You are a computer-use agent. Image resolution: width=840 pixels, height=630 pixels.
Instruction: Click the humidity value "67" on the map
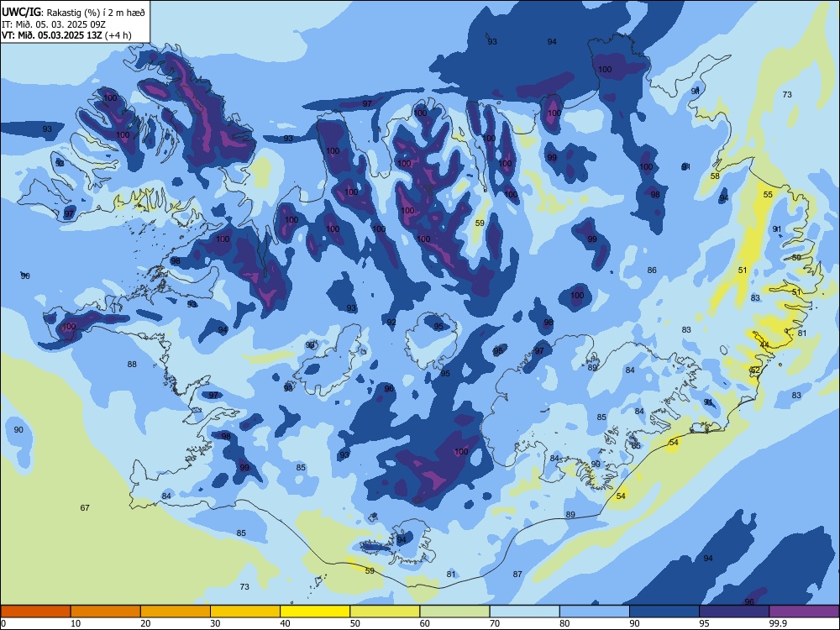[85, 508]
